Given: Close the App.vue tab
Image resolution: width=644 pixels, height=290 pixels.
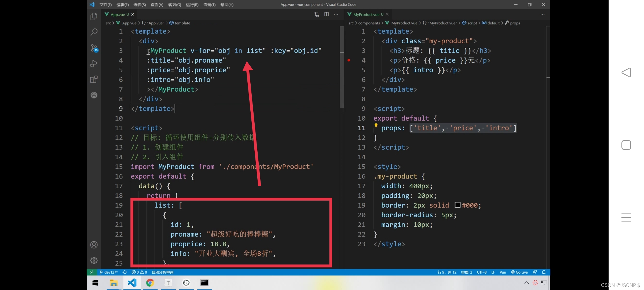Looking at the screenshot, I should (133, 15).
